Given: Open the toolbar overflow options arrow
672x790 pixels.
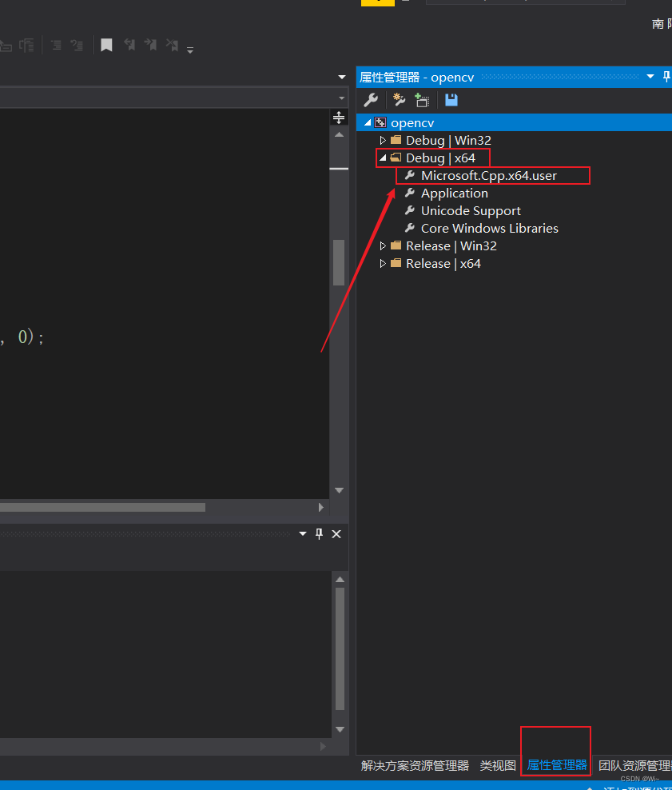Looking at the screenshot, I should (190, 50).
